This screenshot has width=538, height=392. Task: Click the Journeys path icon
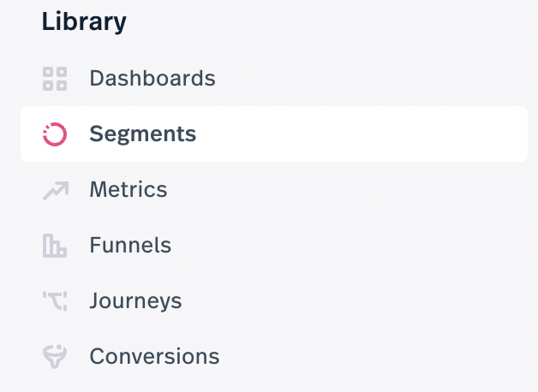click(55, 301)
